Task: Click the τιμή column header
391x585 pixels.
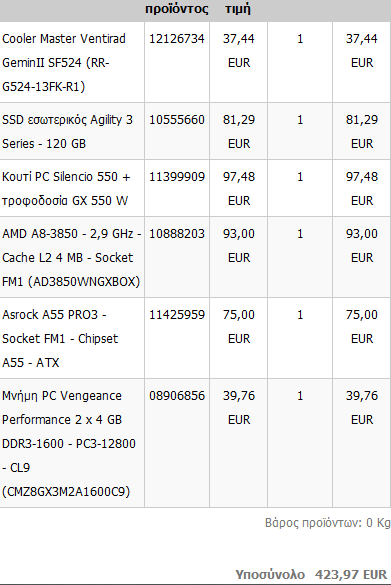Action: (238, 8)
